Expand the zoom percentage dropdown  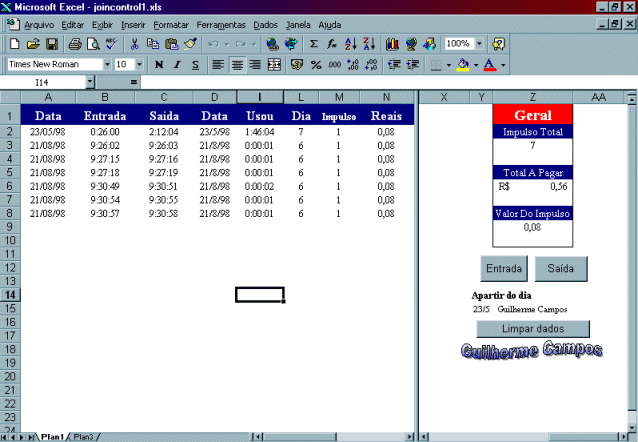(x=479, y=44)
